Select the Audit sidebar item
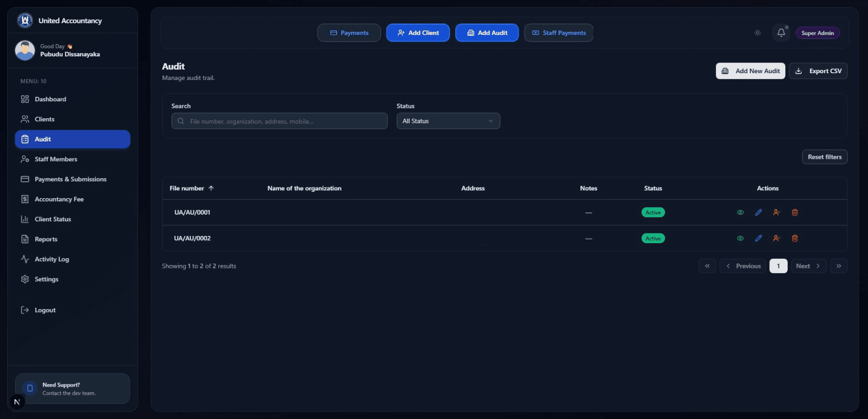Viewport: 868px width, 419px height. click(x=73, y=139)
